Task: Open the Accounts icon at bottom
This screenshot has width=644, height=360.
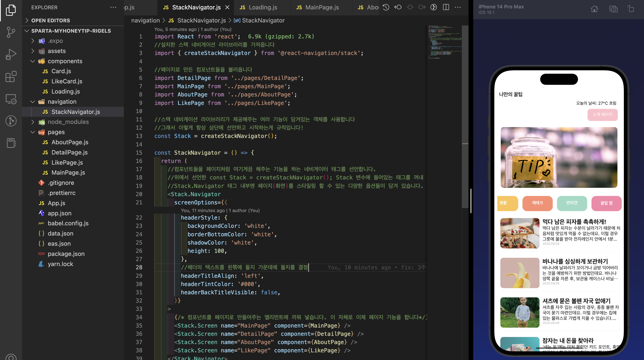Action: (x=11, y=357)
